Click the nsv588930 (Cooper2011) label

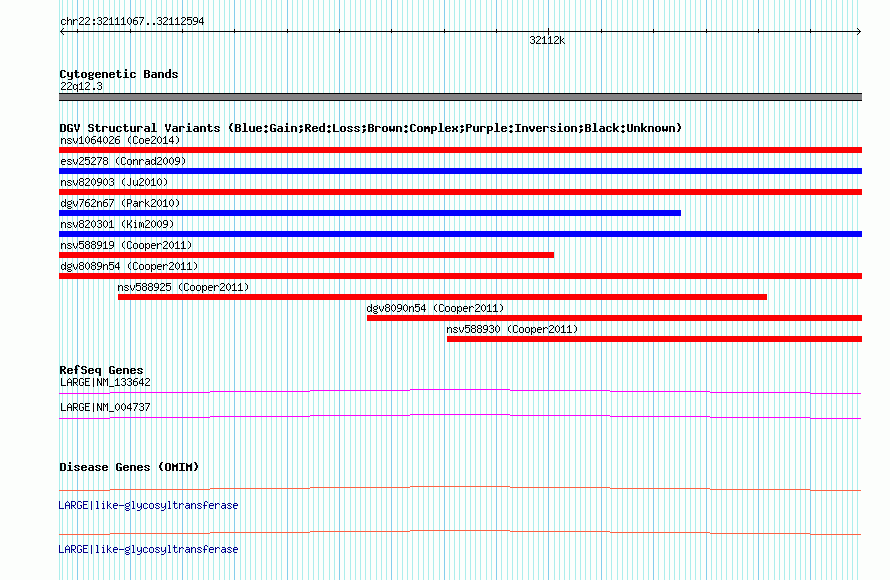coord(512,329)
